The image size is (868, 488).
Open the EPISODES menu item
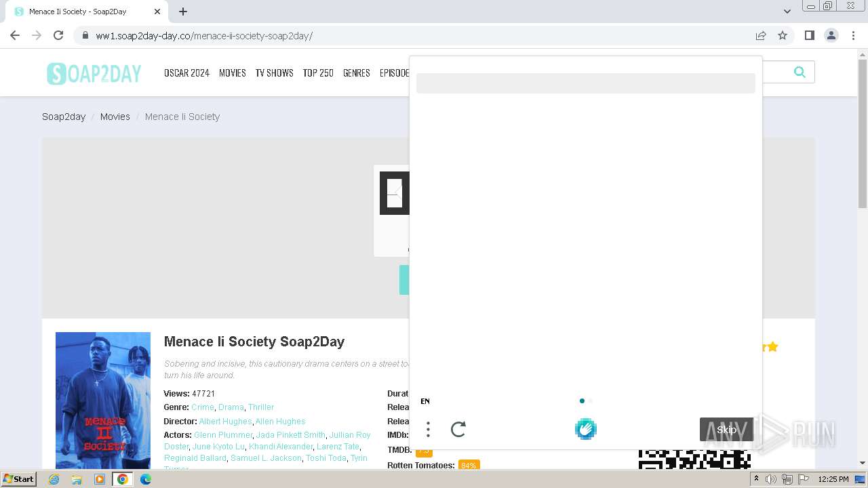tap(395, 73)
